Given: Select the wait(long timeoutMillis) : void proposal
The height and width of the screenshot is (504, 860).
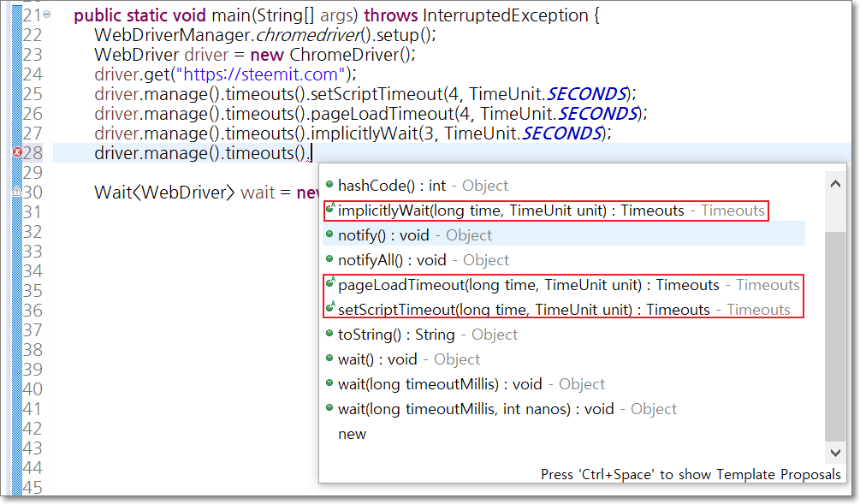Looking at the screenshot, I should pyautogui.click(x=565, y=384).
